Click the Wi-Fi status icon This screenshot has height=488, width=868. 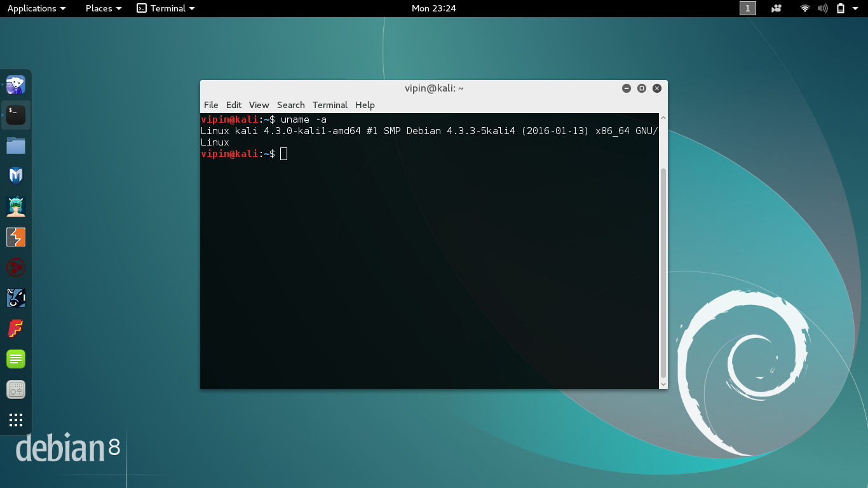pos(805,8)
